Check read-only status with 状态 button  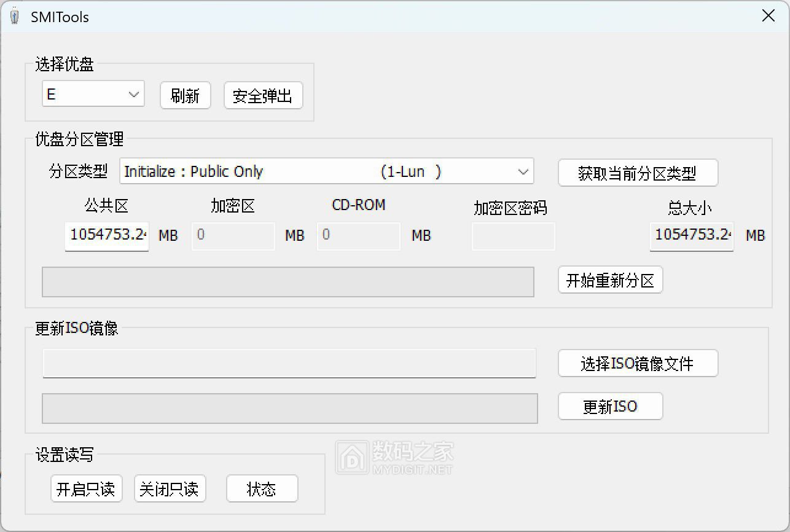(x=262, y=489)
